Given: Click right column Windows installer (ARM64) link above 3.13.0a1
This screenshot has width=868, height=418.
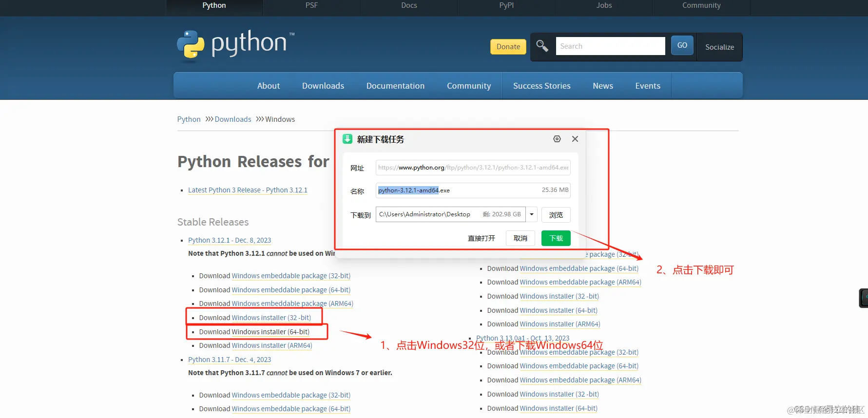Looking at the screenshot, I should click(x=560, y=324).
